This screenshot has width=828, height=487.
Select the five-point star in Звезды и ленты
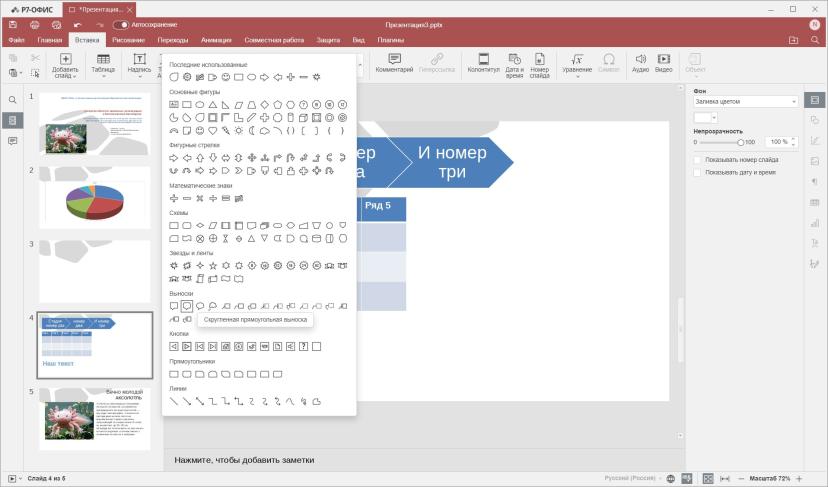[213, 266]
